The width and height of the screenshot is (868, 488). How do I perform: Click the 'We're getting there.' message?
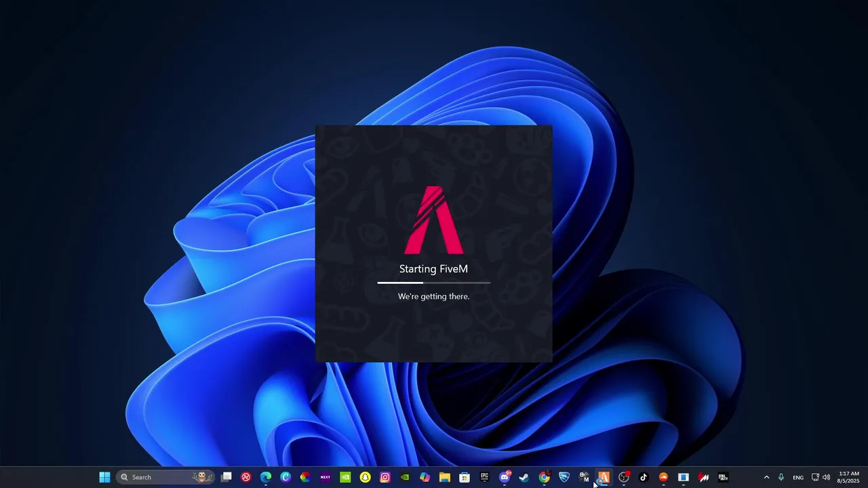pyautogui.click(x=433, y=296)
